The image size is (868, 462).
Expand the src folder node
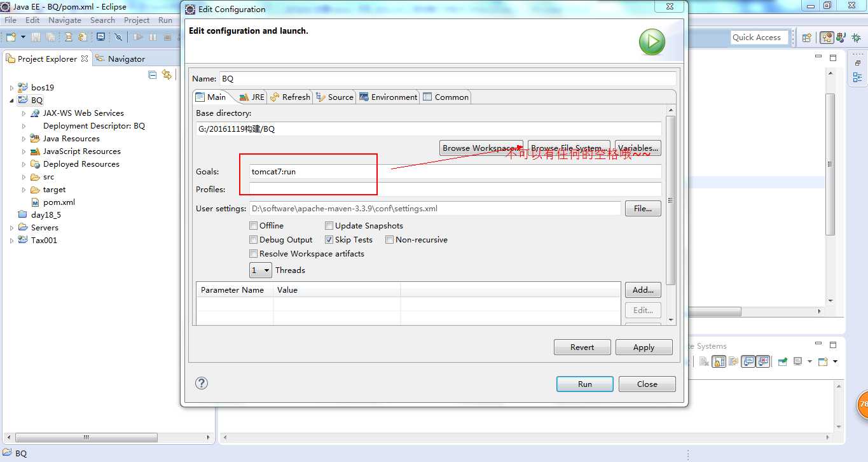click(24, 176)
